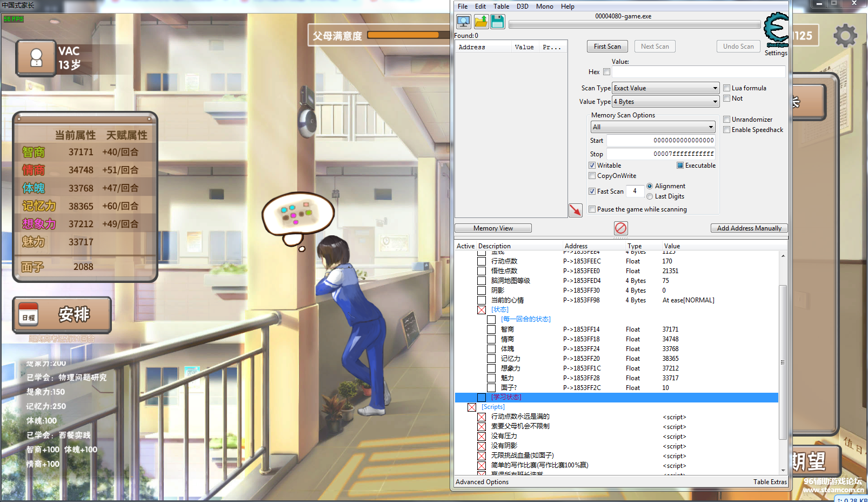Enable the Speedhack checkbox
Viewport: 868px width, 502px height.
(727, 130)
